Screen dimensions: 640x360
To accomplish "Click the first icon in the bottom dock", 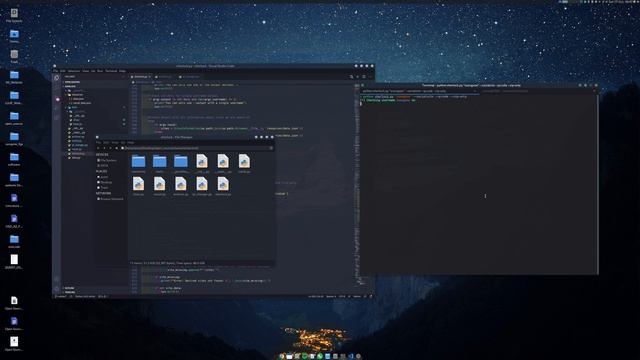I will (x=282, y=356).
